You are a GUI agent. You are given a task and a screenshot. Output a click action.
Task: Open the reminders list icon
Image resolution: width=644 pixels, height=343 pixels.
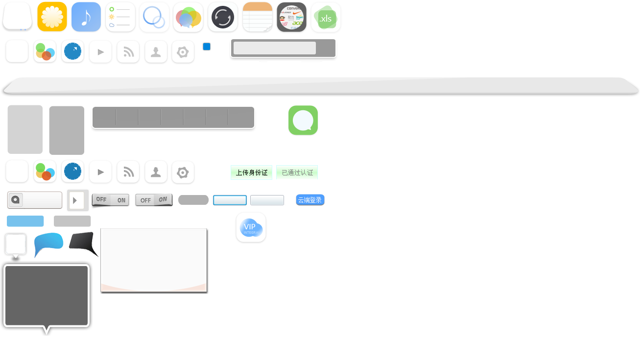pos(120,17)
